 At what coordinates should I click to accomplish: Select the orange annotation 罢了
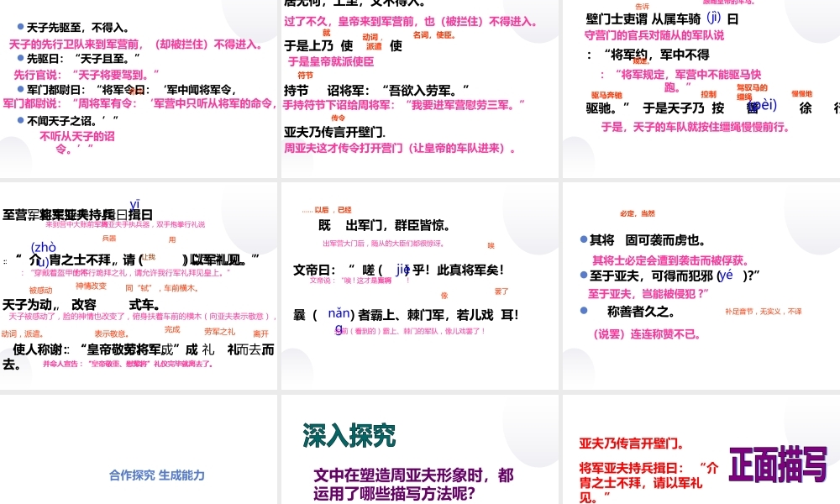click(x=501, y=291)
